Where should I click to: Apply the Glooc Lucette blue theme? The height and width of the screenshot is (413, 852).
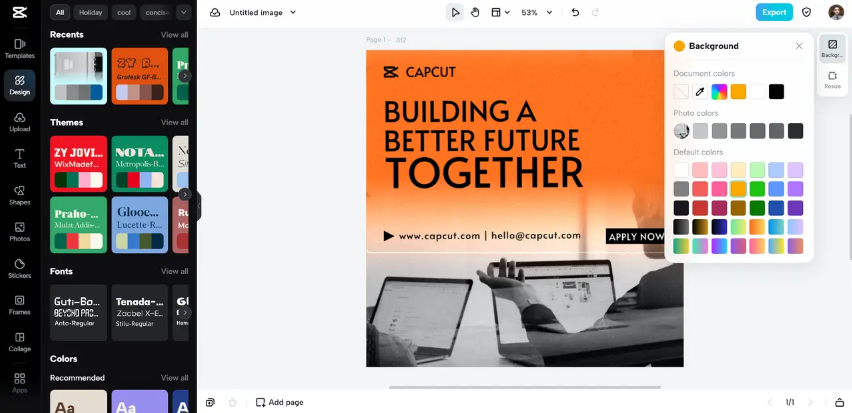140,225
